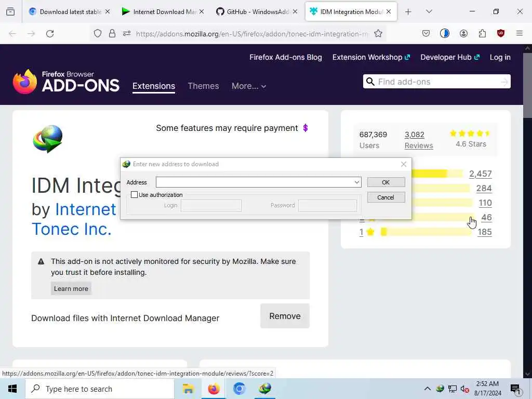Screen dimensions: 532x399
Task: Show hidden system tray icons
Action: coord(428,389)
